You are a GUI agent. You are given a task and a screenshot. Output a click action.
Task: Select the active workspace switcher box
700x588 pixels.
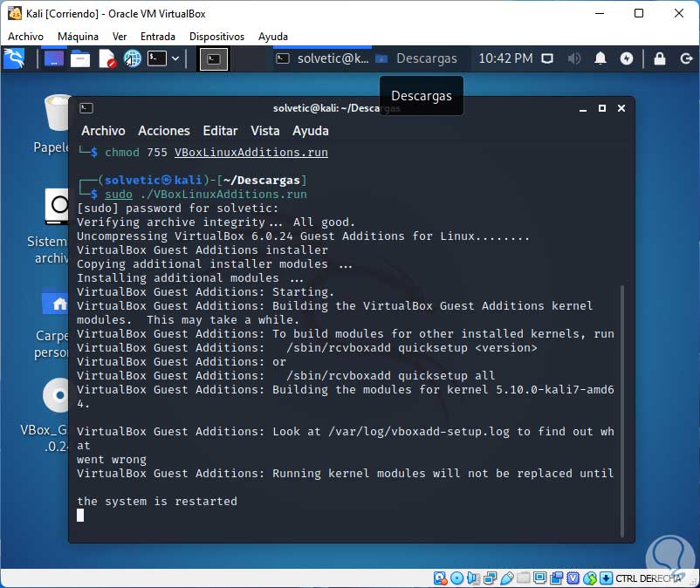click(213, 59)
